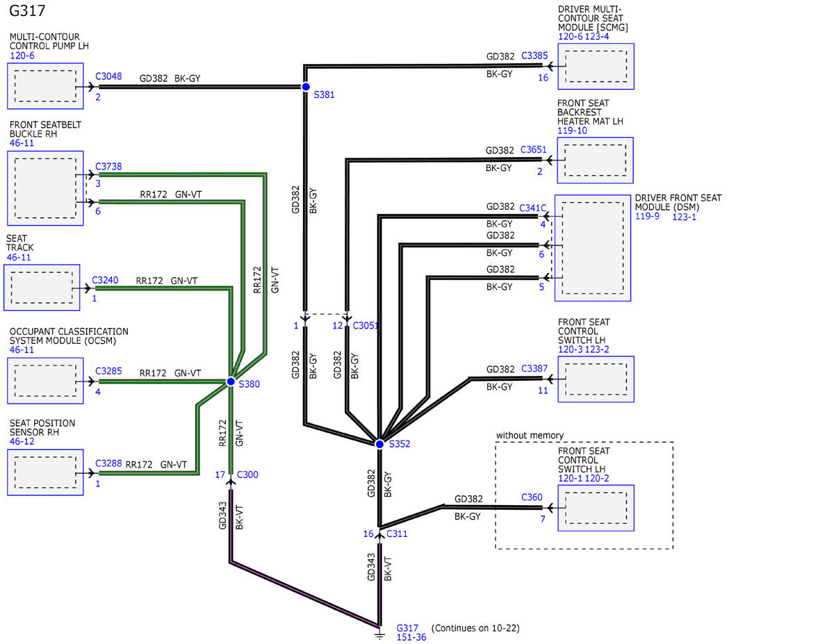The width and height of the screenshot is (834, 644).
Task: Click the S380 splice junction dot
Action: tap(231, 381)
